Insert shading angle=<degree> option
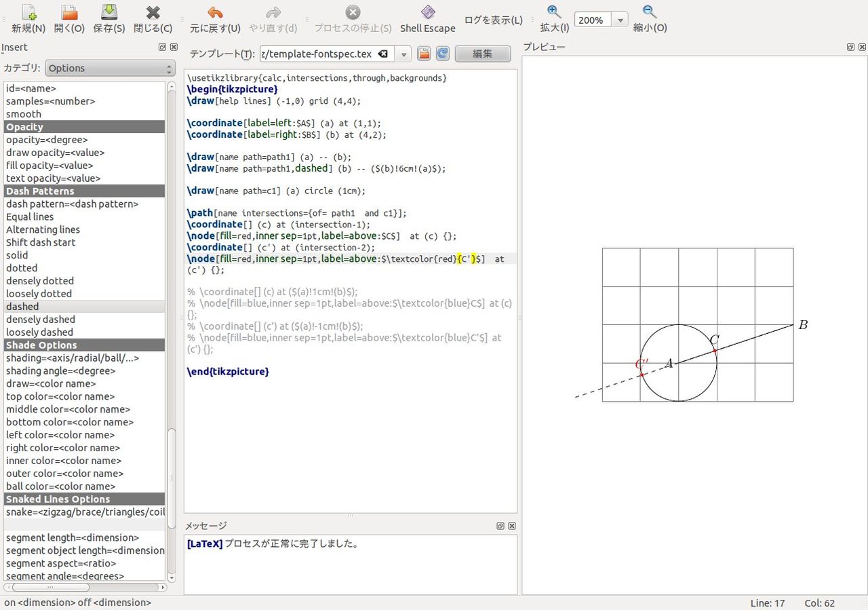This screenshot has width=868, height=610. click(x=85, y=370)
